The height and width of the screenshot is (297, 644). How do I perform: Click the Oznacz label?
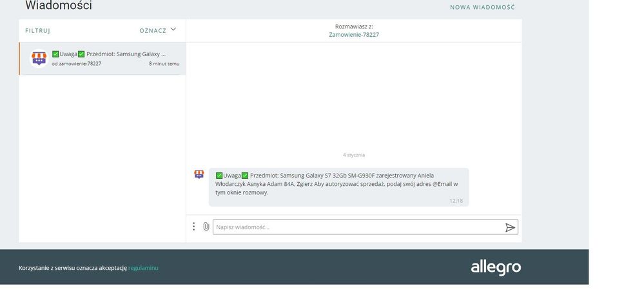point(153,31)
